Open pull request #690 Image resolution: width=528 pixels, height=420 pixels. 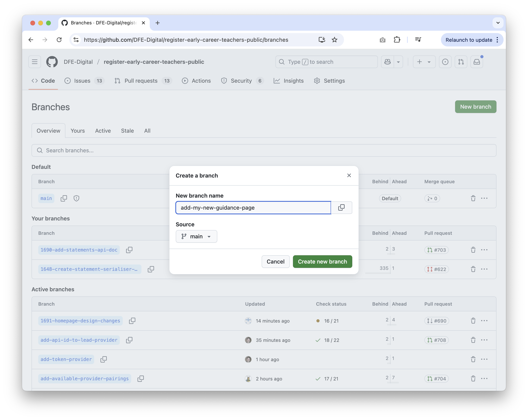click(437, 321)
